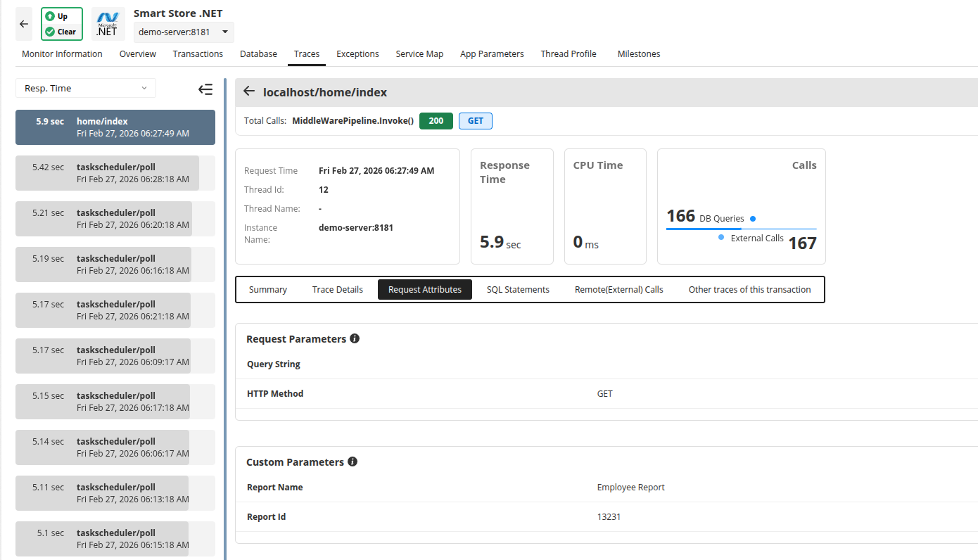
Task: Click the green Clear status indicator
Action: pyautogui.click(x=61, y=32)
